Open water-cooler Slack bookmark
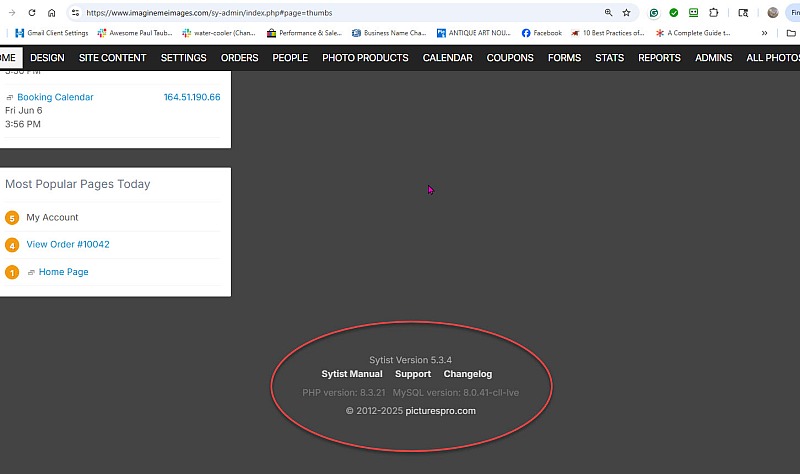The height and width of the screenshot is (474, 800). coord(218,33)
